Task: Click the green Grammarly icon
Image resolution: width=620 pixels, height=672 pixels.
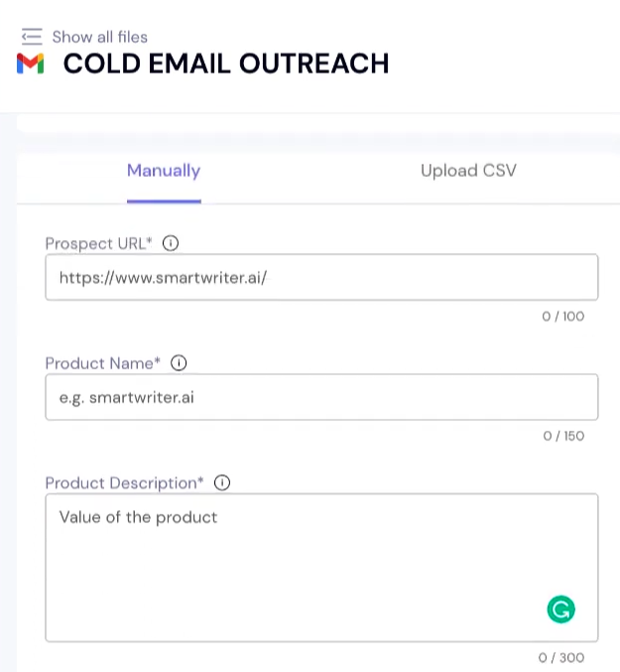Action: coord(560,608)
